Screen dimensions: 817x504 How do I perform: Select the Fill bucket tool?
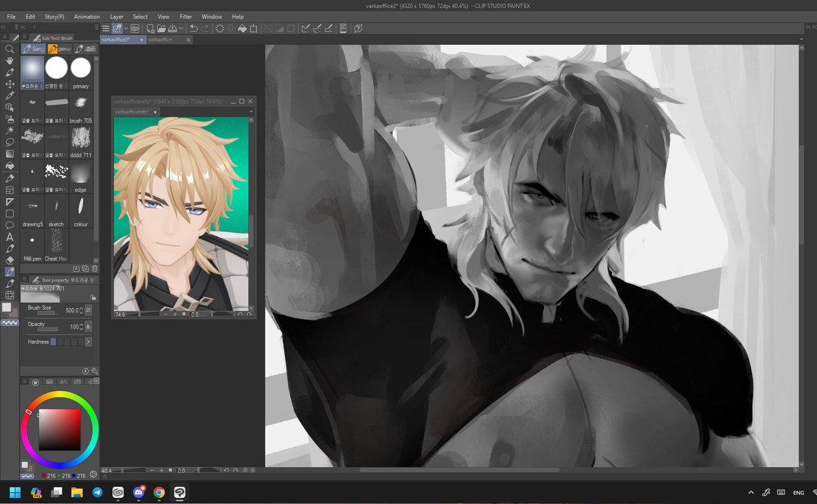tap(10, 165)
